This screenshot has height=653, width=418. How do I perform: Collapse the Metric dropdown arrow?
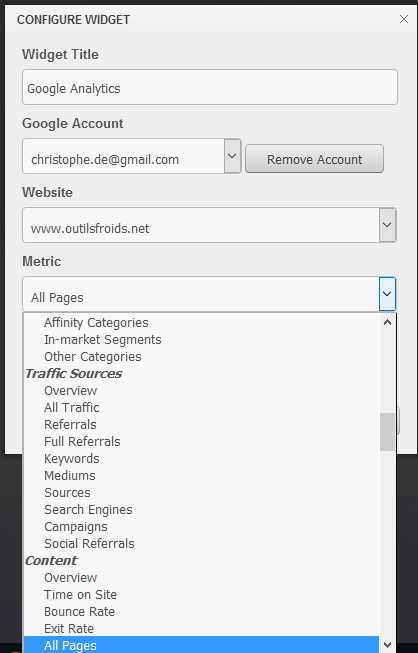coord(387,294)
